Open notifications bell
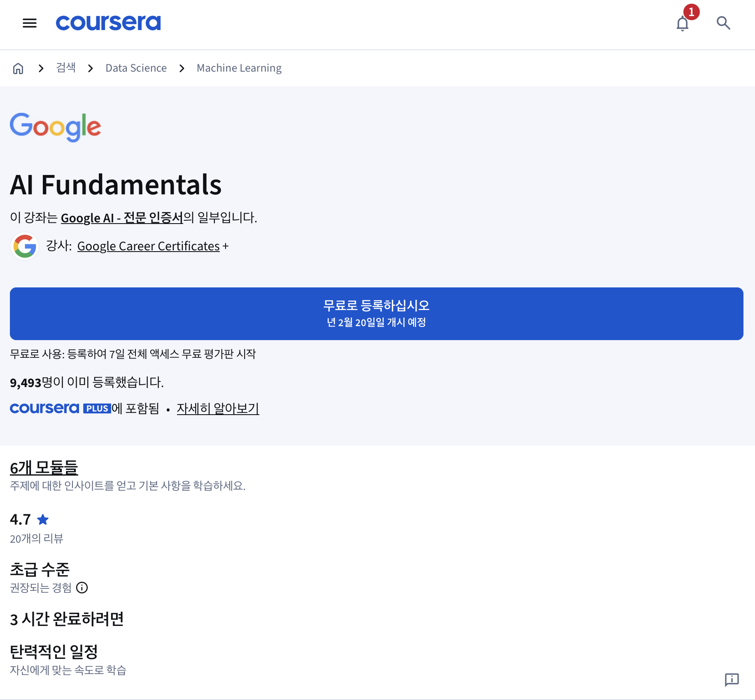This screenshot has height=700, width=755. pyautogui.click(x=683, y=23)
